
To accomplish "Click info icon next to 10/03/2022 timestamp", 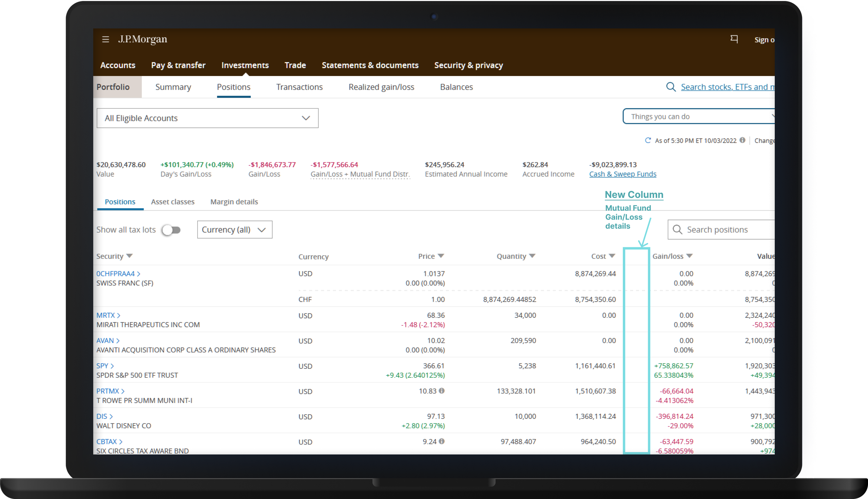I will point(742,140).
